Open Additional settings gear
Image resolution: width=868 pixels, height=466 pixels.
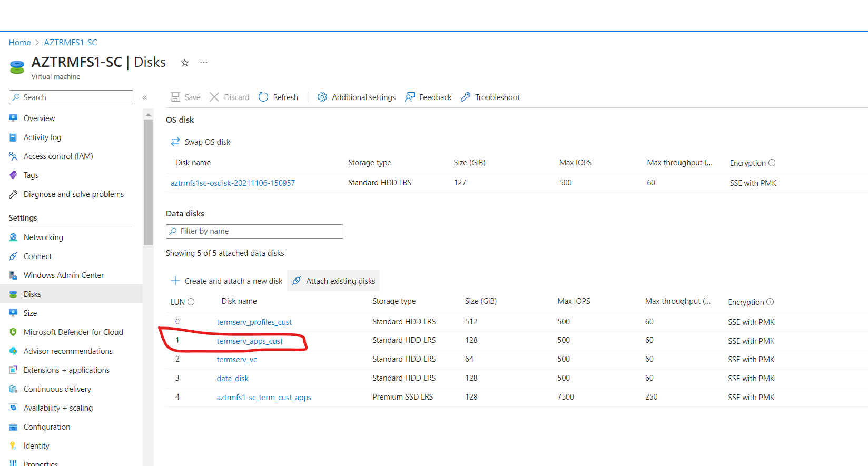(x=357, y=97)
